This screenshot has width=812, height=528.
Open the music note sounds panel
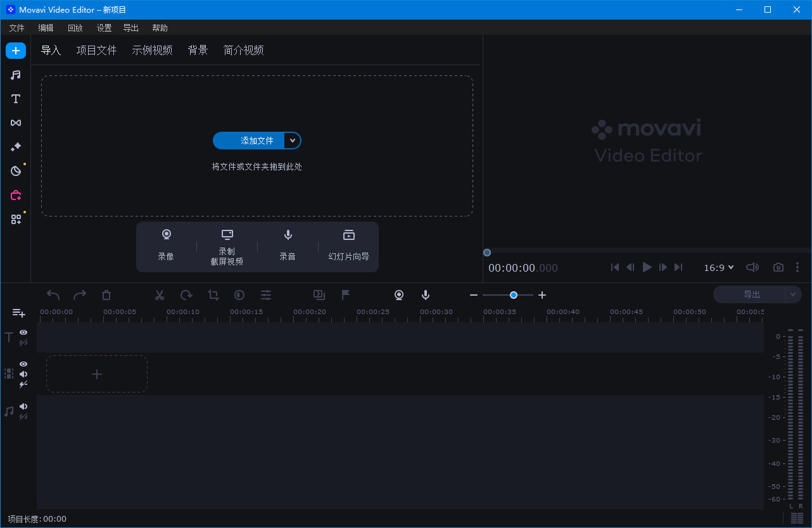[x=16, y=75]
